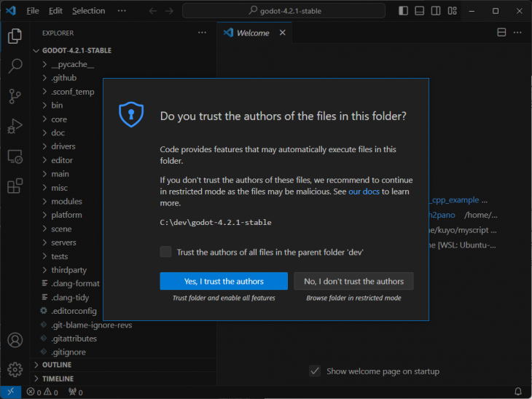Expand the TIMELINE section

tap(58, 379)
